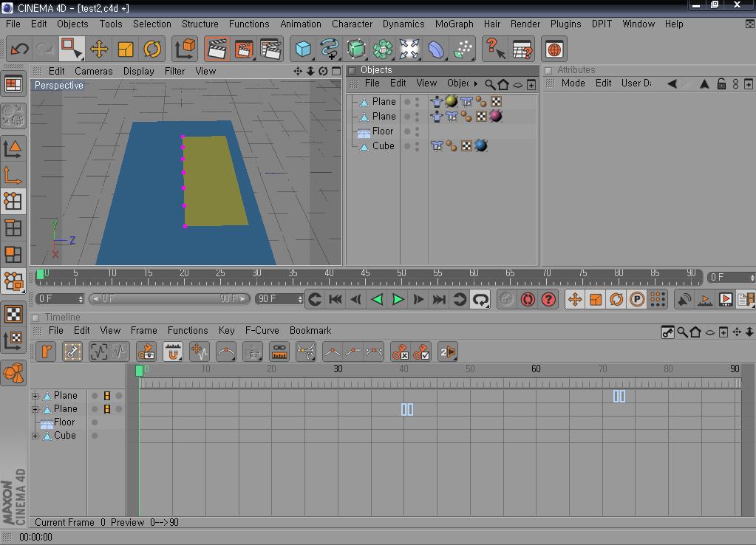This screenshot has width=756, height=545.
Task: Click the start frame 0 F stepper
Action: tap(81, 299)
